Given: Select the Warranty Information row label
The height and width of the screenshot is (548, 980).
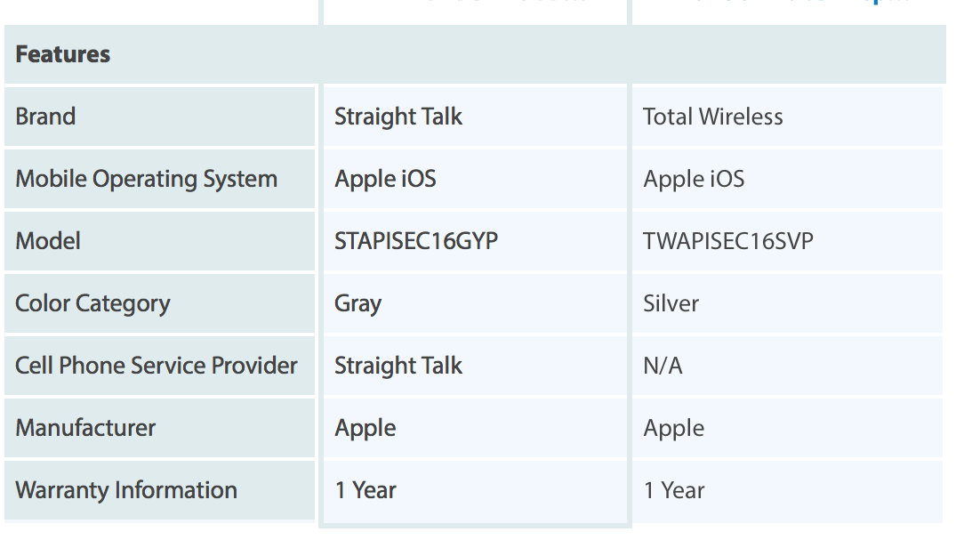Looking at the screenshot, I should [x=126, y=490].
